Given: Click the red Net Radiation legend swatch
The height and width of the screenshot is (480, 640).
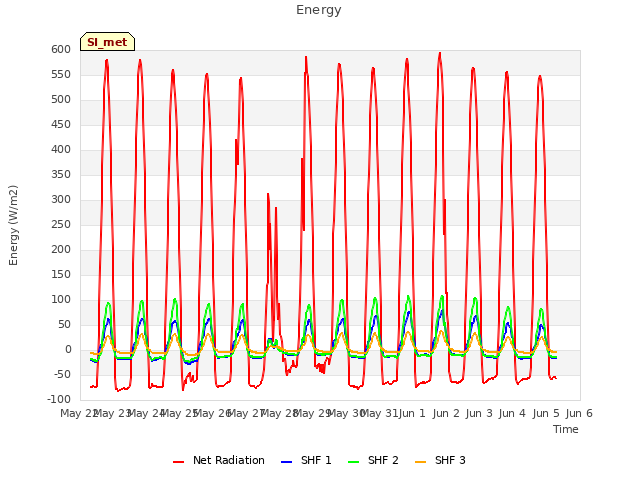Looking at the screenshot, I should [x=178, y=462].
